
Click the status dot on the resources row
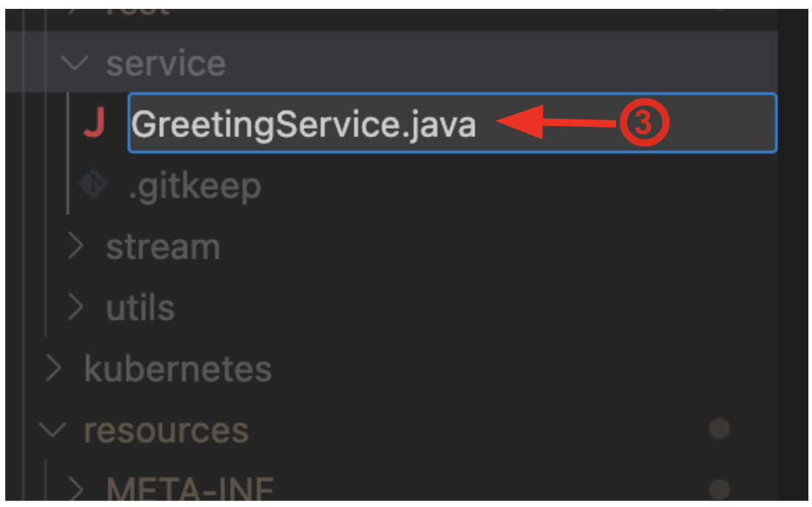click(x=719, y=429)
